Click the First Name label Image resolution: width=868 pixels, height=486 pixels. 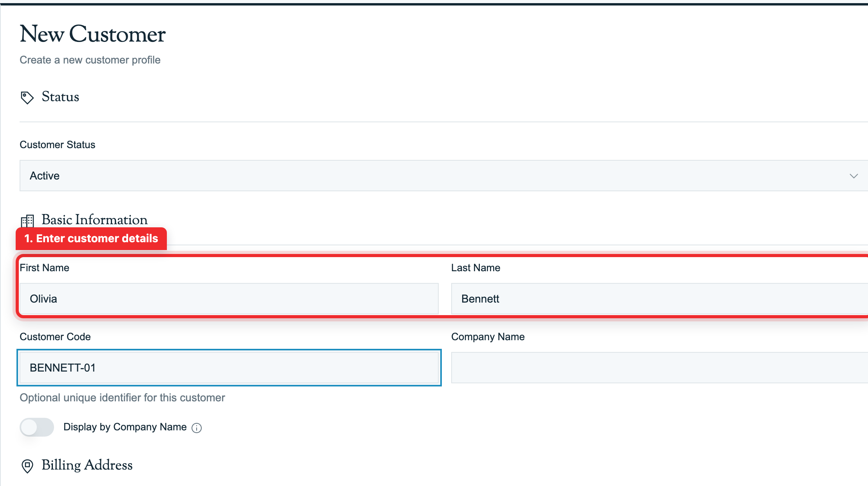[x=45, y=268]
